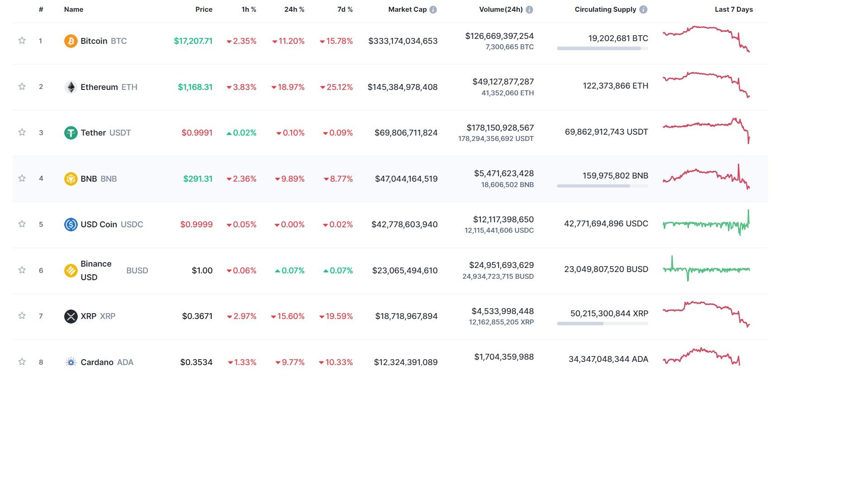Image resolution: width=868 pixels, height=488 pixels.
Task: Click Tether market cap $69,806,711,824
Action: coord(406,133)
